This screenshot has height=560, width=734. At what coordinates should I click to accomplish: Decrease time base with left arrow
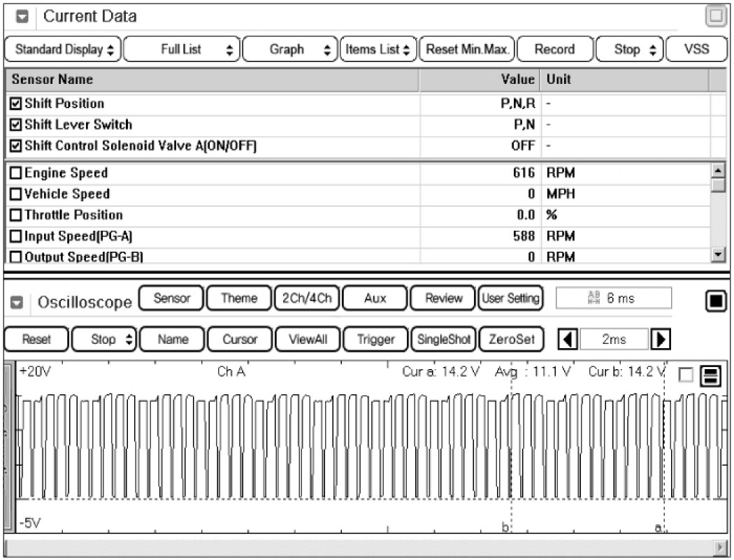pos(569,340)
